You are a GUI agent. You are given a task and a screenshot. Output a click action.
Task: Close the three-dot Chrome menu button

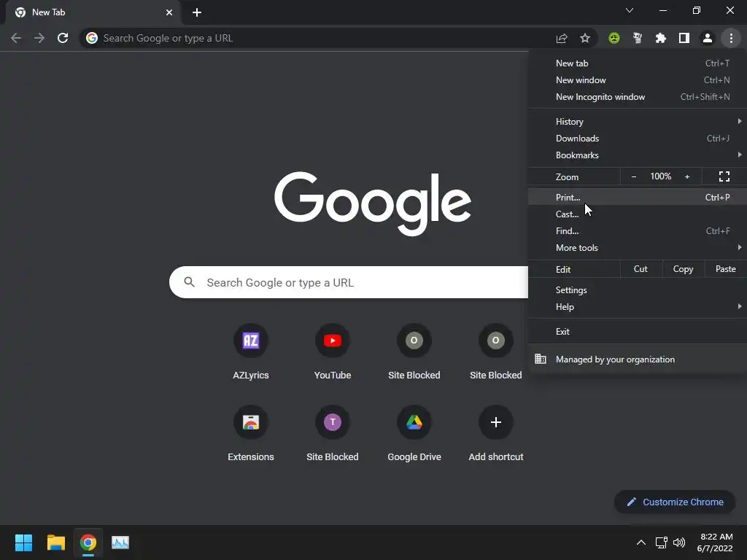click(731, 38)
